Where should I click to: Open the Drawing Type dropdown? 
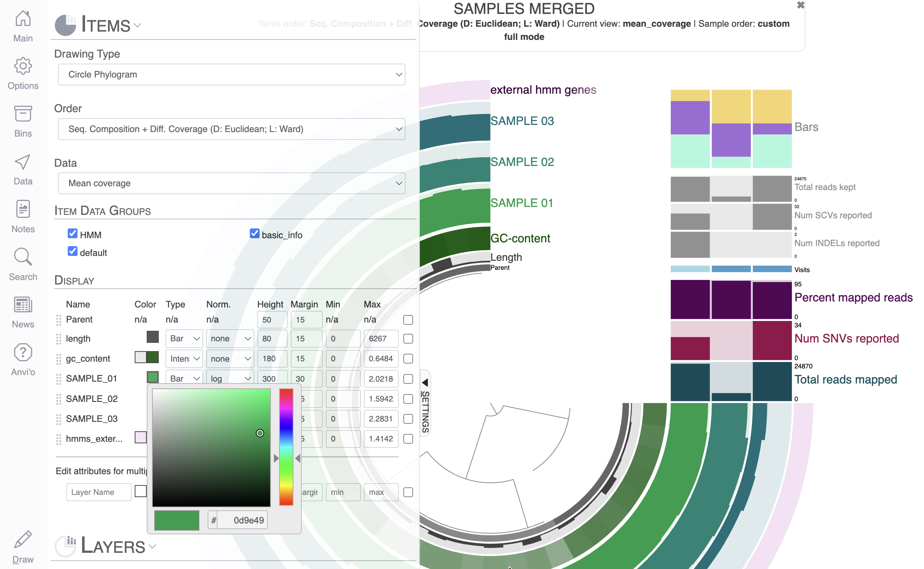click(231, 75)
